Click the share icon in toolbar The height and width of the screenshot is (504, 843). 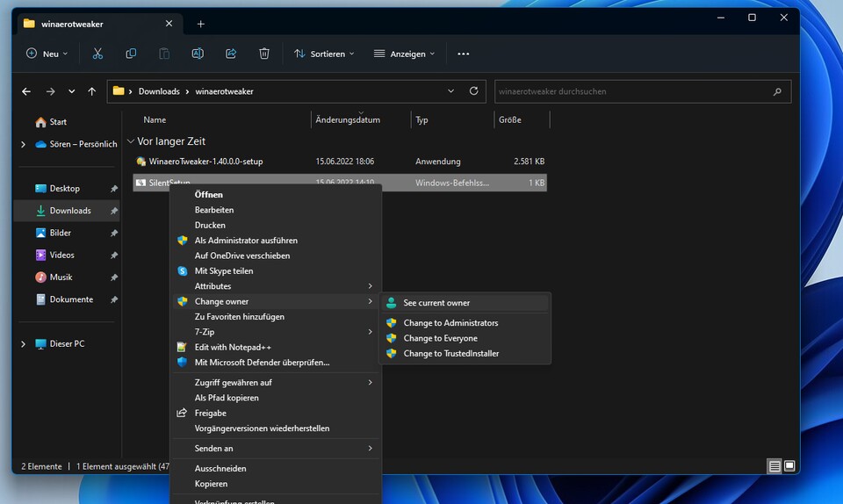coord(231,54)
